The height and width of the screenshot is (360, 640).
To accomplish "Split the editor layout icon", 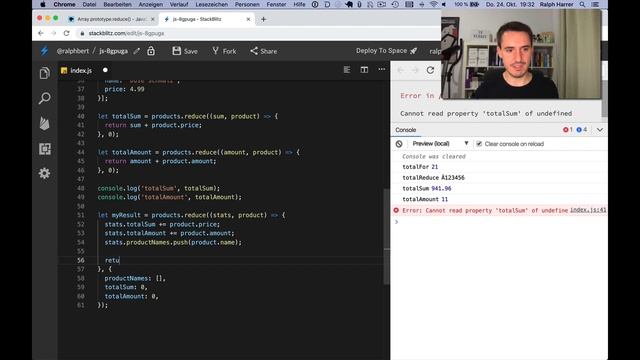I will pos(364,70).
